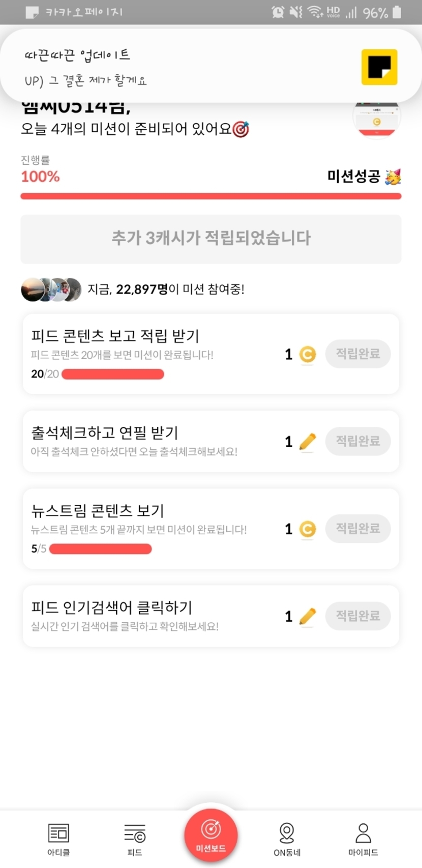This screenshot has height=868, width=422.
Task: Open the ON동네 location tab
Action: click(287, 839)
